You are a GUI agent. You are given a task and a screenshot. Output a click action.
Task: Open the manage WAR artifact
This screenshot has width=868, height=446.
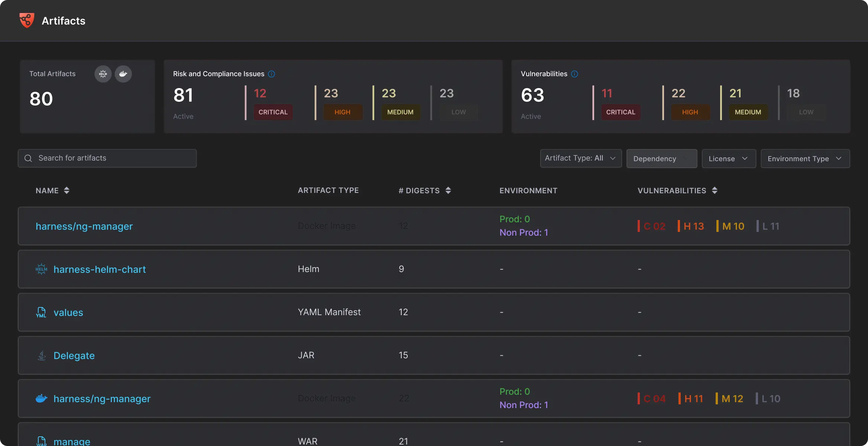pos(72,441)
